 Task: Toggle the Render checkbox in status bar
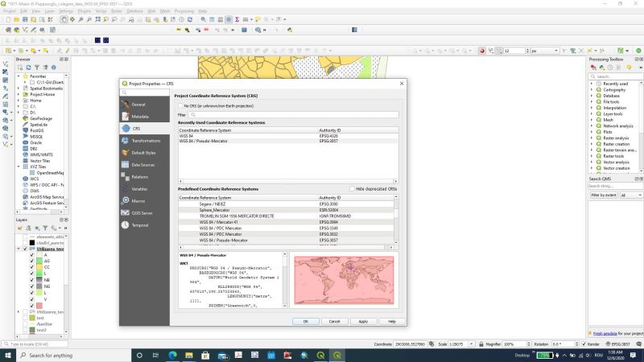point(584,344)
